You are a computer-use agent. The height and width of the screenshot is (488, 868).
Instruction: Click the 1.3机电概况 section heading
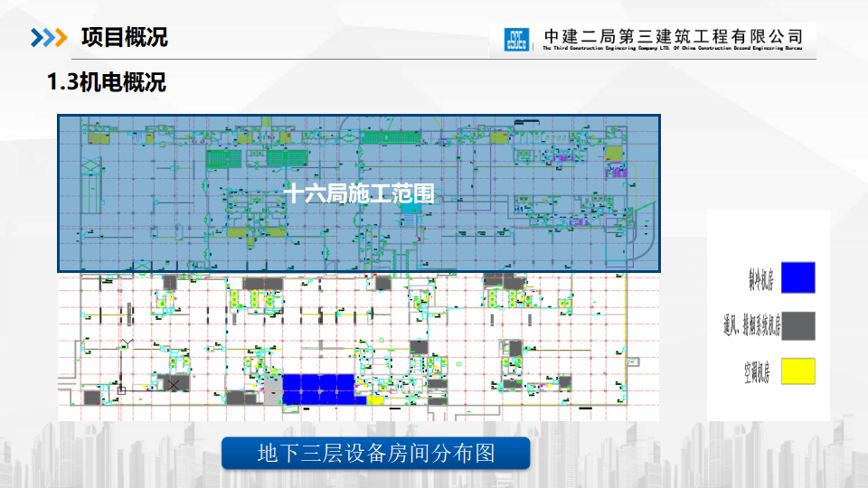(x=107, y=83)
